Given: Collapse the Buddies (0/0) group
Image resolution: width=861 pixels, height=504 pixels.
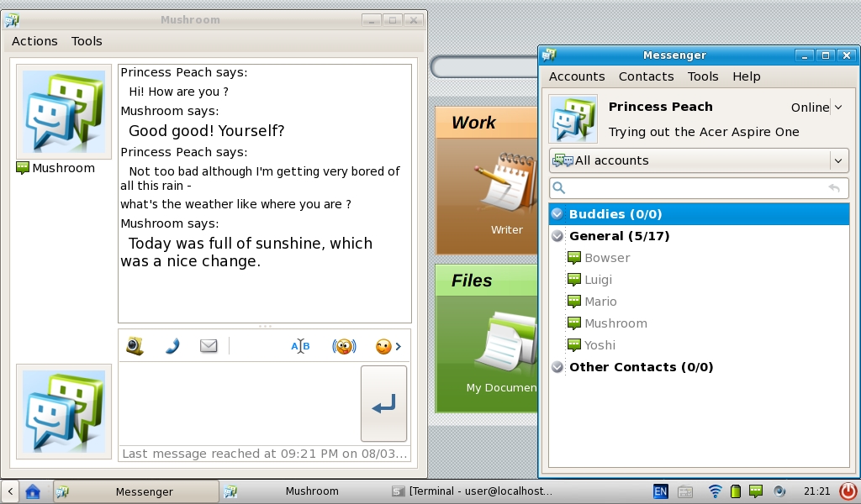Looking at the screenshot, I should pos(557,214).
